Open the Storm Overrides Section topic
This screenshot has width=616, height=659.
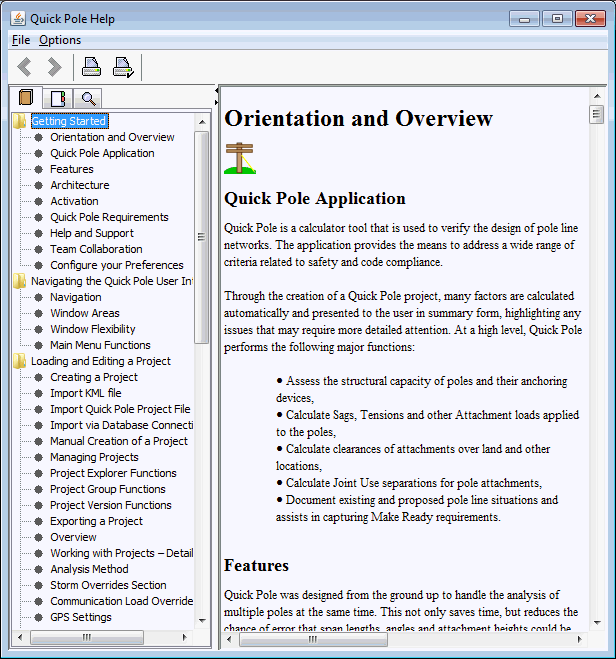tap(108, 585)
